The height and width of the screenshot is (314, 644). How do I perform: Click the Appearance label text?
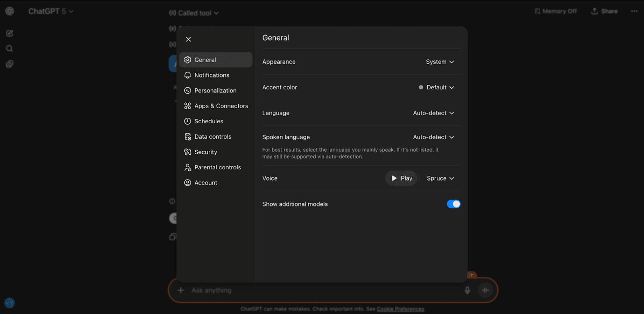coord(279,62)
